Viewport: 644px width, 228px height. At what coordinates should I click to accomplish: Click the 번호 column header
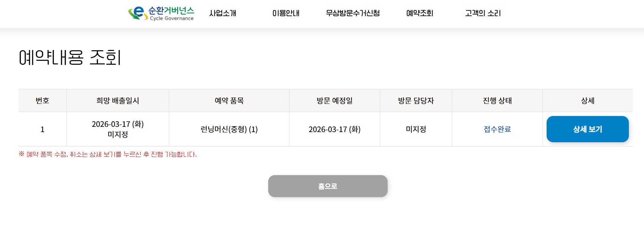coord(42,101)
